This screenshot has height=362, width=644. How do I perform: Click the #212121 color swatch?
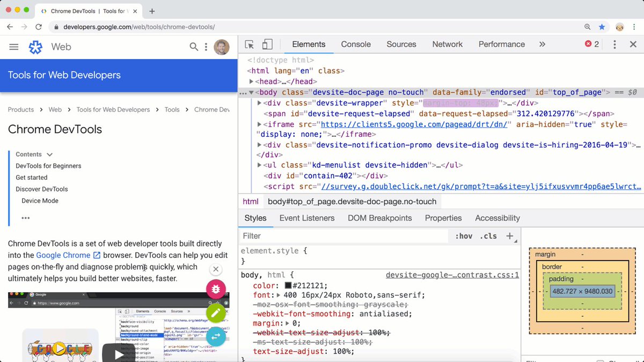288,286
